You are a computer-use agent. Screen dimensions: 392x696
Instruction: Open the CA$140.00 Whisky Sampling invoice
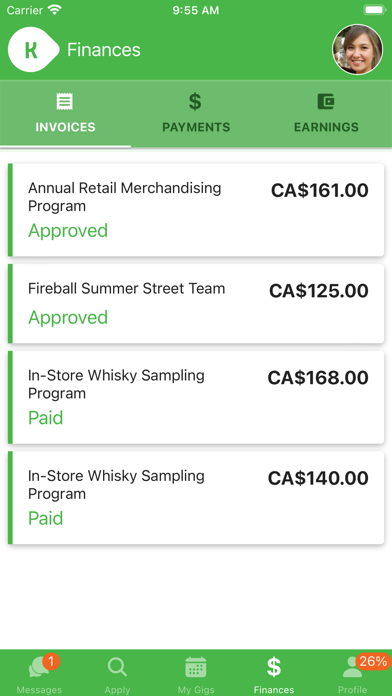click(x=196, y=498)
